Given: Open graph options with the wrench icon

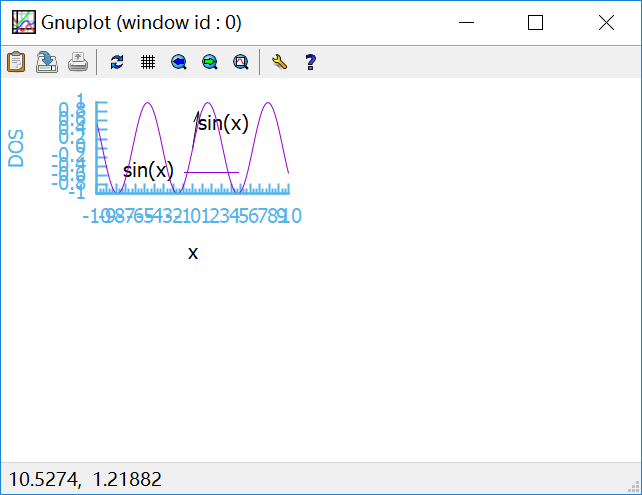Looking at the screenshot, I should pyautogui.click(x=279, y=62).
